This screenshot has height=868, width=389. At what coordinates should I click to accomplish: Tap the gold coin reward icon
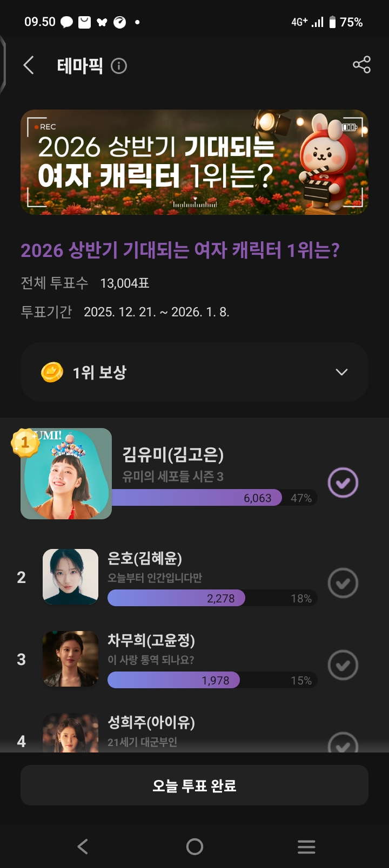tap(52, 372)
